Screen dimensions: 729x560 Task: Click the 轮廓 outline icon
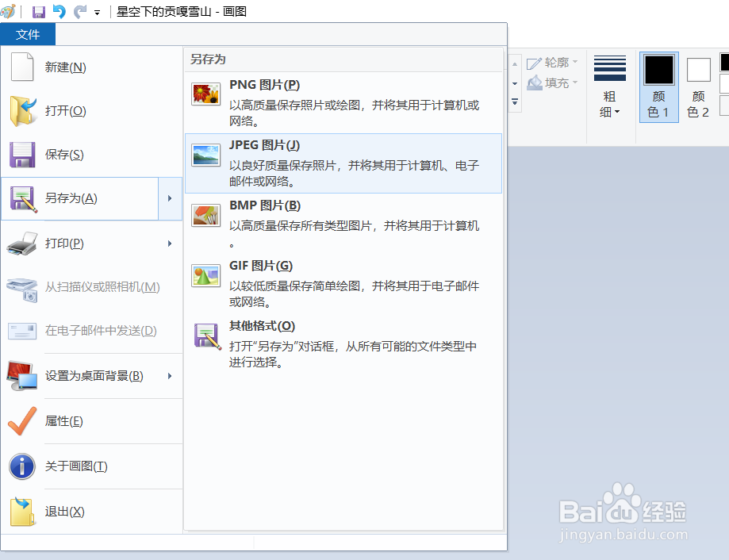pyautogui.click(x=535, y=62)
